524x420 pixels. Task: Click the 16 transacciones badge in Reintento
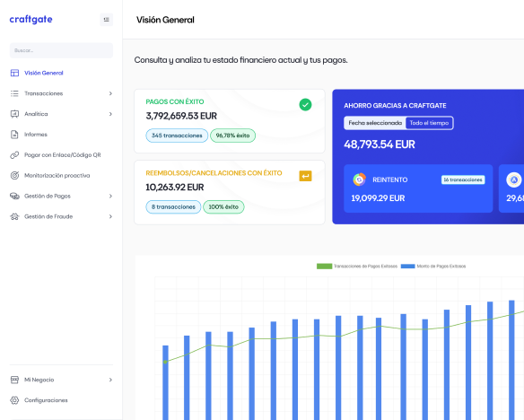463,179
